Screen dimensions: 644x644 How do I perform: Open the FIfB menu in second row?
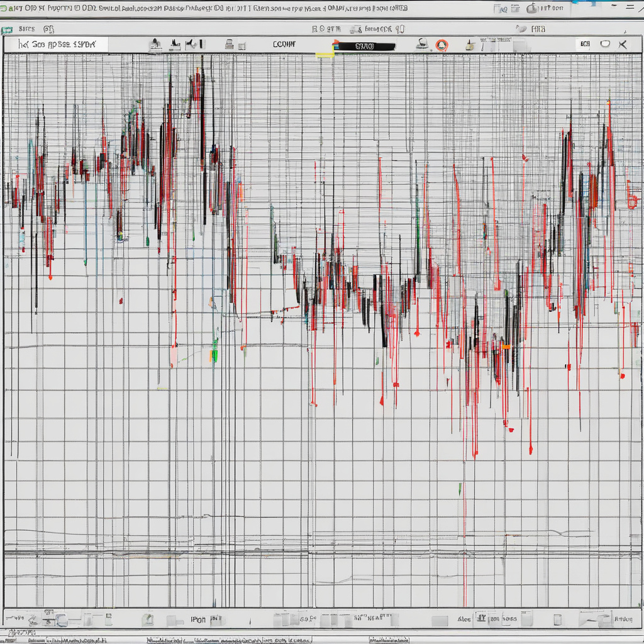pyautogui.click(x=538, y=29)
